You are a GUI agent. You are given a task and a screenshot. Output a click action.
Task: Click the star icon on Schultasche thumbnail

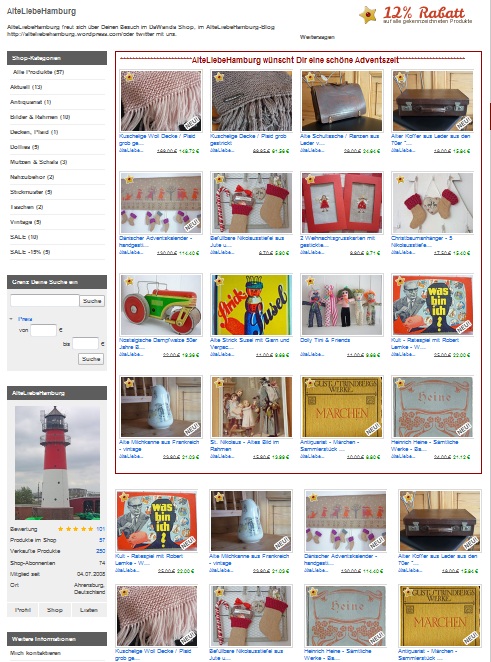coord(309,77)
